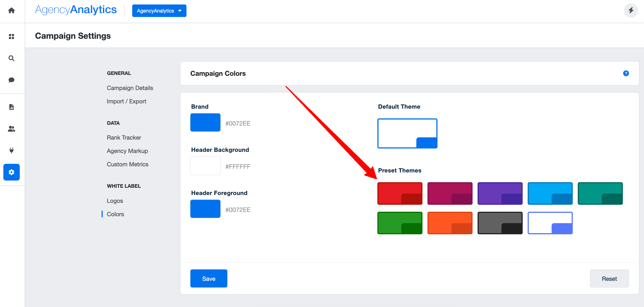Image resolution: width=644 pixels, height=307 pixels.
Task: Open Logos white label settings
Action: tap(115, 201)
